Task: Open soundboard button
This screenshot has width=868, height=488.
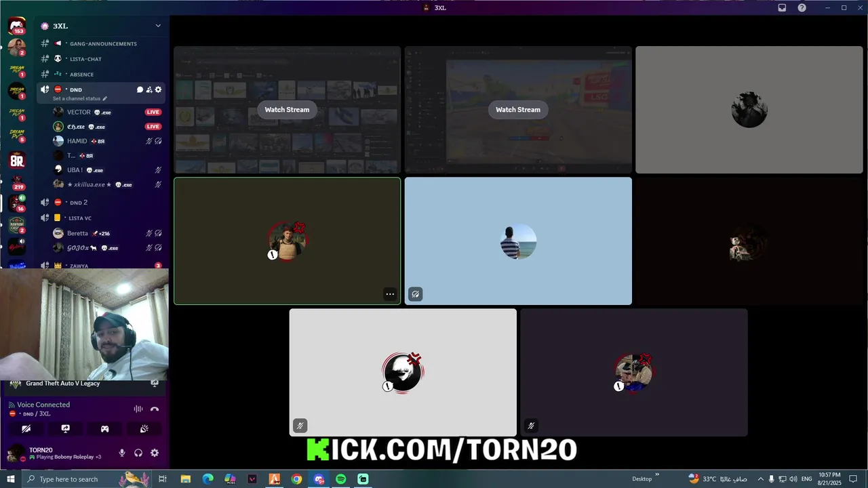Action: point(144,429)
